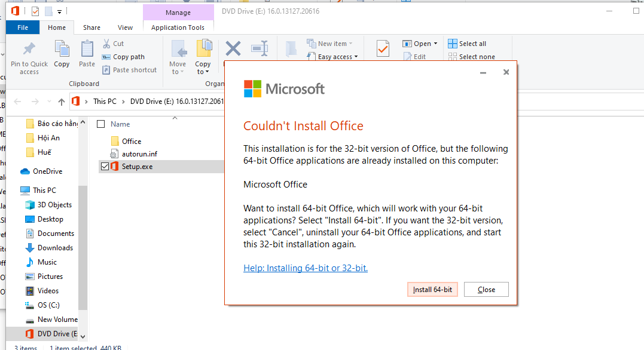Select the autorun.inf file
Image resolution: width=644 pixels, height=350 pixels.
140,154
